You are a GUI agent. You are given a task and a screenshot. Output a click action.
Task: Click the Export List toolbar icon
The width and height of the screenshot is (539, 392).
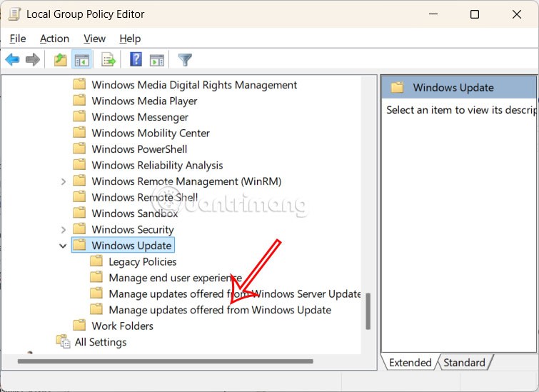click(x=109, y=60)
